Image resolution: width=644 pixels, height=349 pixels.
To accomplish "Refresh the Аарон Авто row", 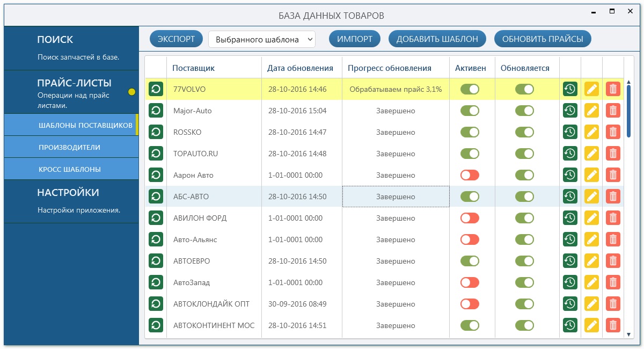I will (x=156, y=175).
